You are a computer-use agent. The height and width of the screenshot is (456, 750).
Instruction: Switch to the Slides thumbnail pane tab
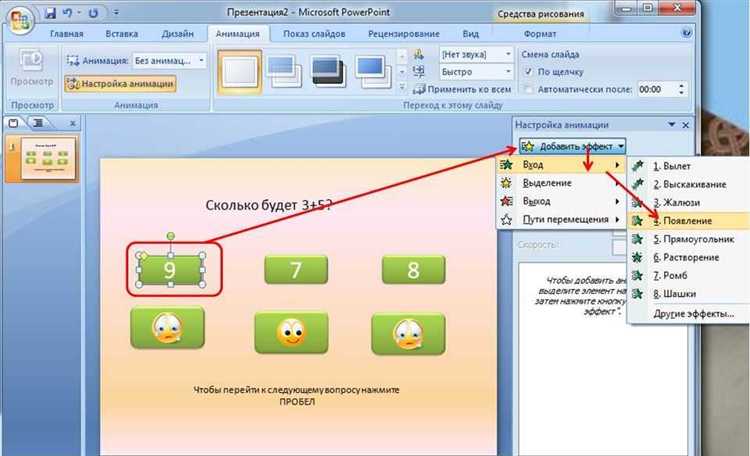(x=13, y=123)
